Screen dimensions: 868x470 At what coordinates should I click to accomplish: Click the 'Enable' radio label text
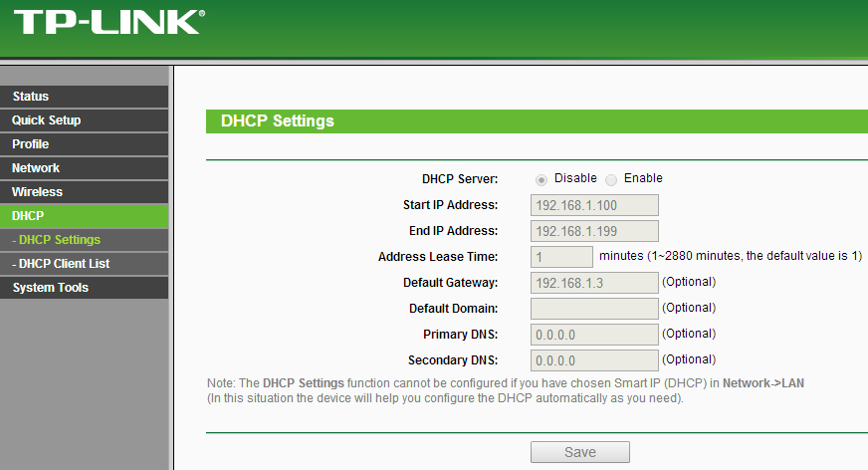(643, 178)
